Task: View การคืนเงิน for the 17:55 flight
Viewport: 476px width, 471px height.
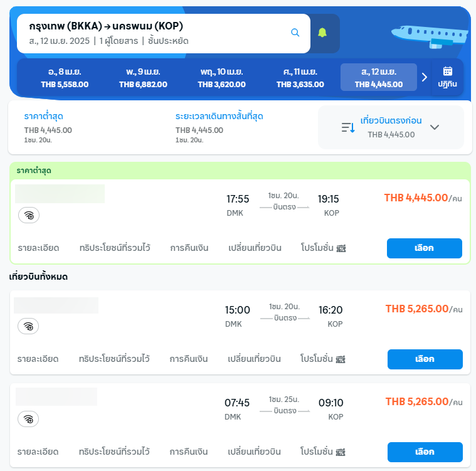Action: (x=189, y=248)
